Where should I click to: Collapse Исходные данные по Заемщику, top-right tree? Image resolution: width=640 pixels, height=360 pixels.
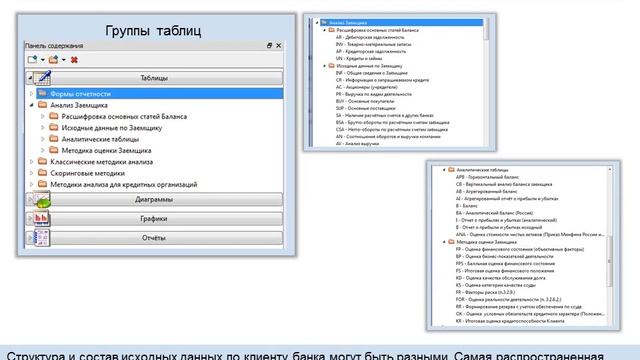pyautogui.click(x=325, y=66)
